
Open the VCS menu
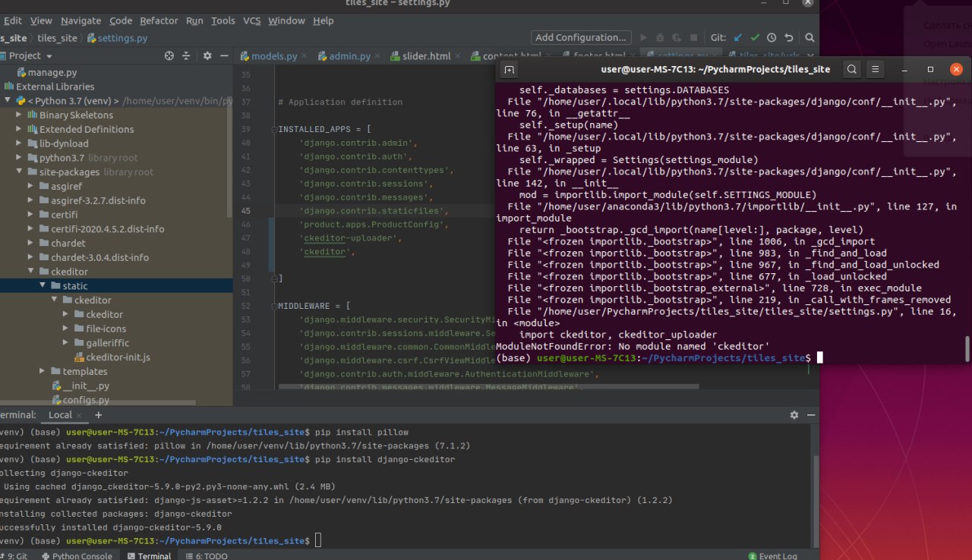tap(251, 20)
